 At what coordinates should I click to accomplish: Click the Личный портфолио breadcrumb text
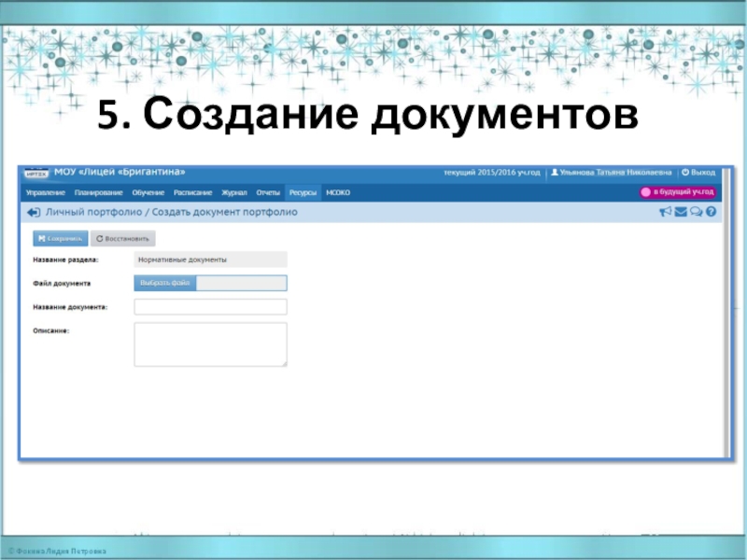(x=94, y=213)
